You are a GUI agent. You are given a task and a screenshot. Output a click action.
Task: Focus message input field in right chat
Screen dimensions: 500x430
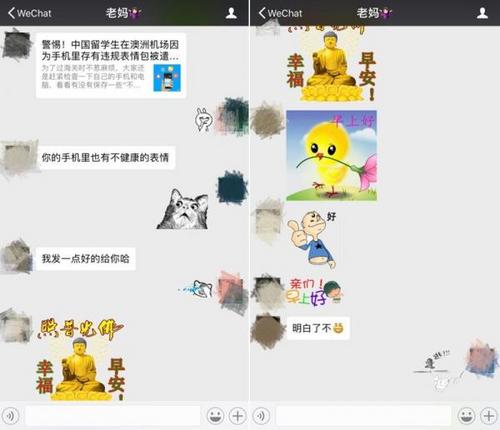click(x=363, y=416)
